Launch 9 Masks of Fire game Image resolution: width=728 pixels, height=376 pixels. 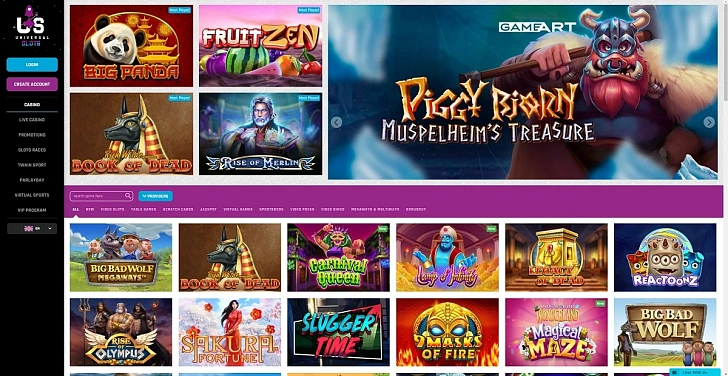(447, 332)
